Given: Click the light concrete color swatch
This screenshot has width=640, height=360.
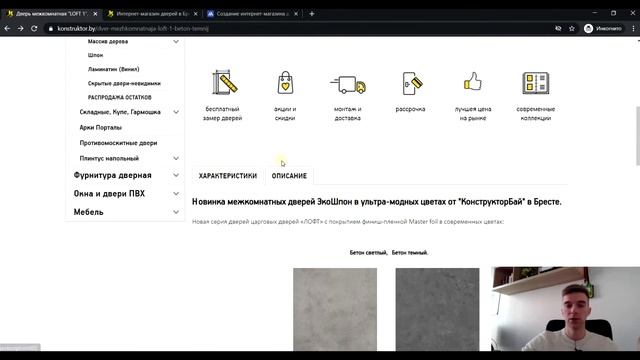Looking at the screenshot, I should tap(335, 309).
